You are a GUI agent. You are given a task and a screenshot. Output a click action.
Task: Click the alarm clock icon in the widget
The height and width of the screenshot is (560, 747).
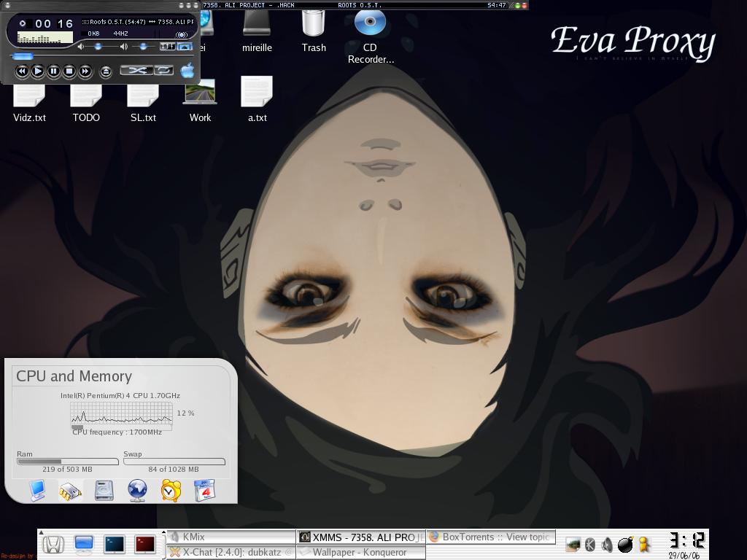pyautogui.click(x=171, y=490)
